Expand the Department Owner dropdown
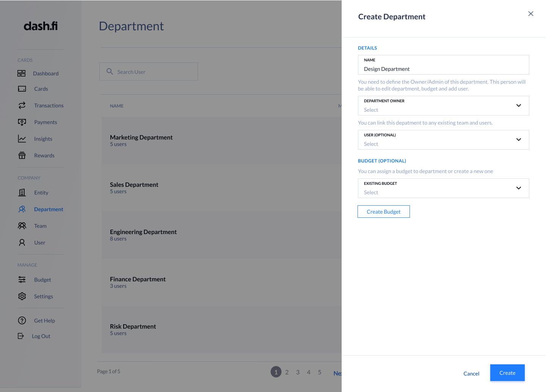The width and height of the screenshot is (546, 392). 518,106
